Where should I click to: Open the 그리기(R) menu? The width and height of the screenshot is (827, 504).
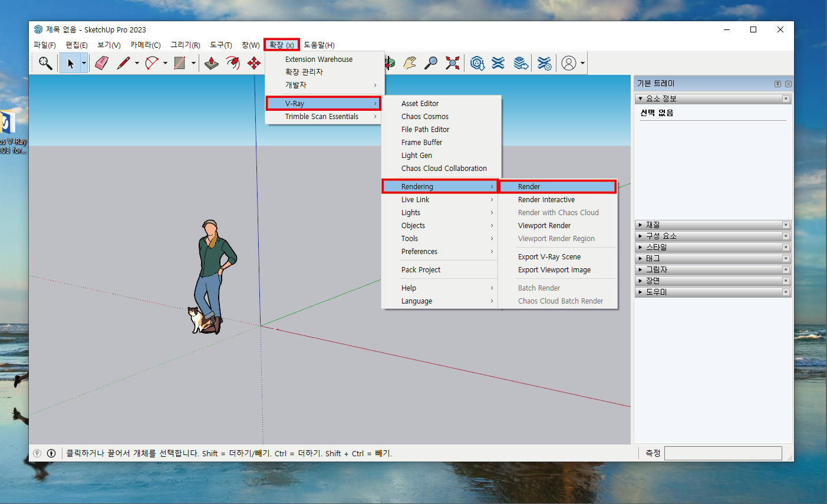pos(185,45)
